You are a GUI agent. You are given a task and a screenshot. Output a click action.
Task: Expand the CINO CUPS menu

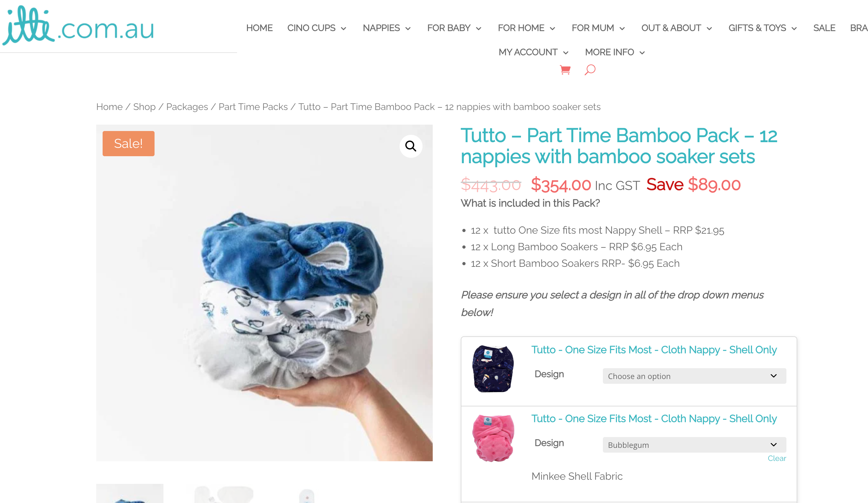click(x=316, y=28)
